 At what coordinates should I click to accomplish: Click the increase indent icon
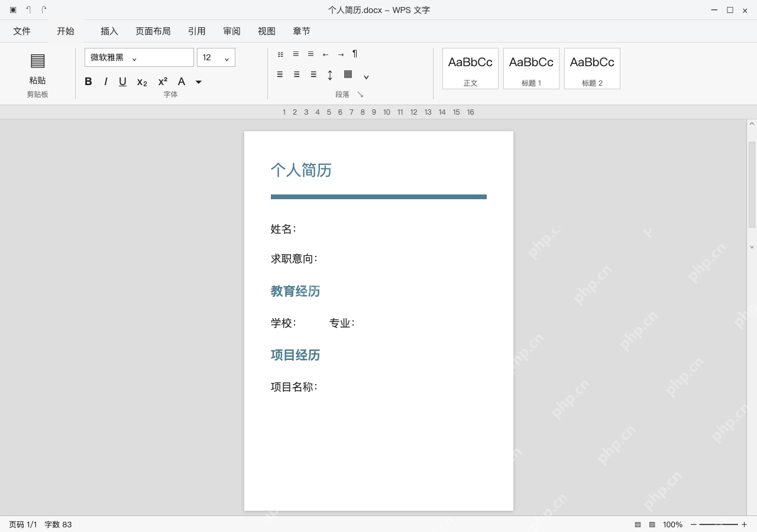[341, 54]
